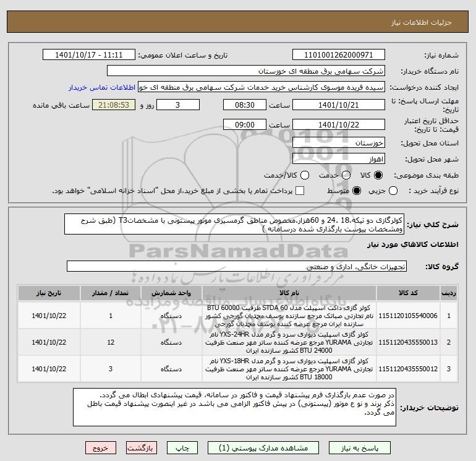476x461 pixels.
Task: Click the تعداد / مقدار column header
Action: (111, 293)
